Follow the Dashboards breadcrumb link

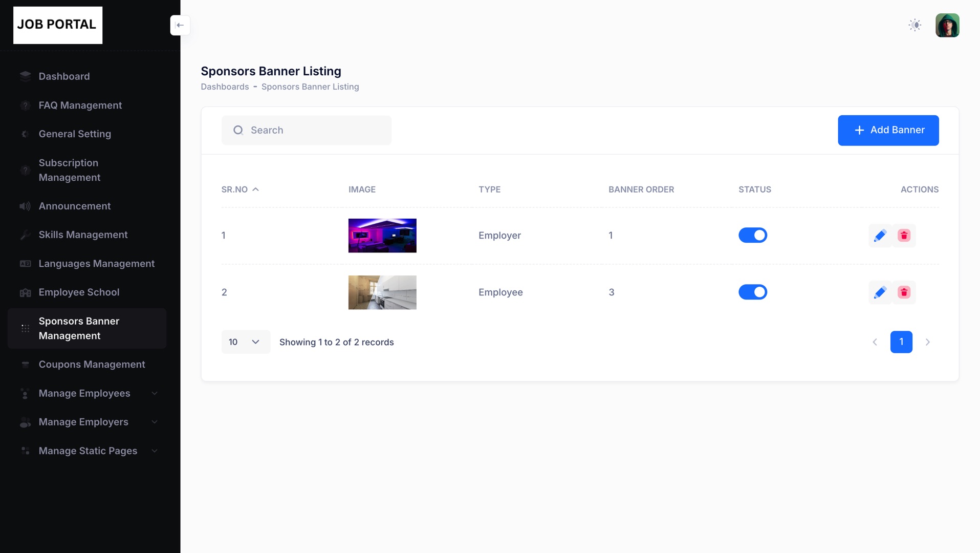[225, 87]
